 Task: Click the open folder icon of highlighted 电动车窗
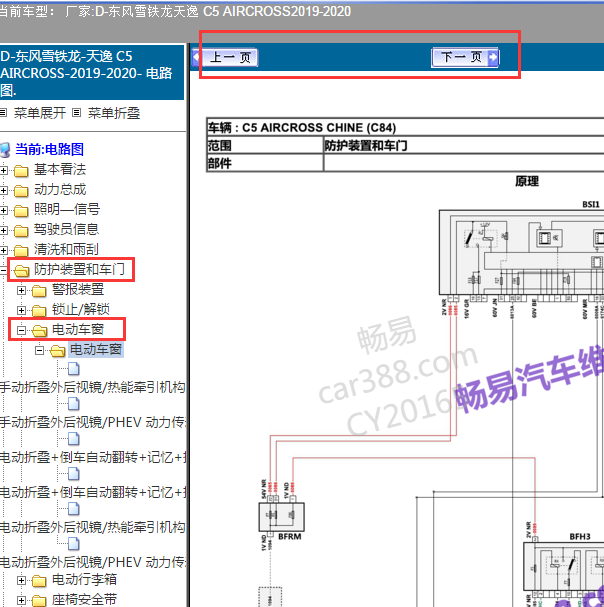coord(58,351)
